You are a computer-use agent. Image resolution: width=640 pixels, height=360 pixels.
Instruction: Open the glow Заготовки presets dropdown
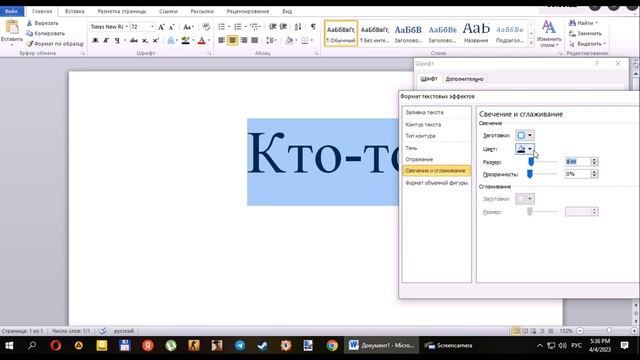coord(524,136)
